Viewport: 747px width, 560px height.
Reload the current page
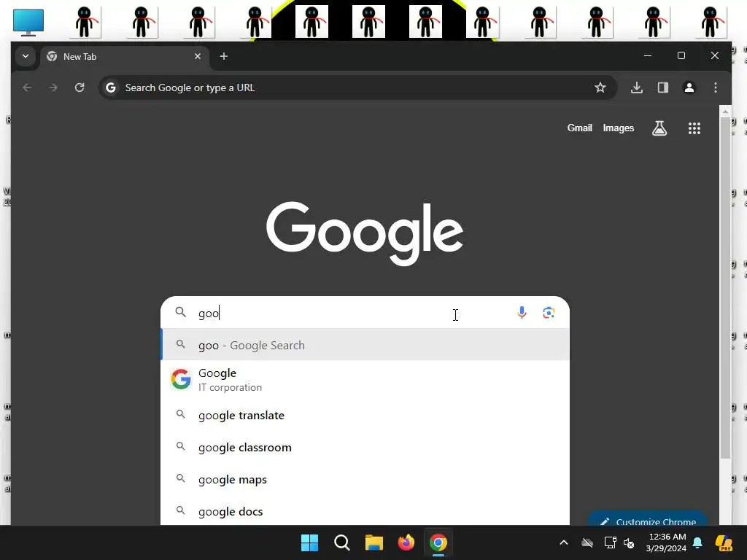click(79, 87)
